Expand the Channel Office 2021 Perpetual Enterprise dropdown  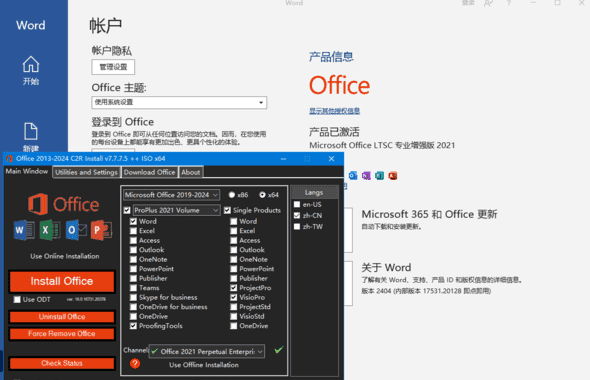207,351
